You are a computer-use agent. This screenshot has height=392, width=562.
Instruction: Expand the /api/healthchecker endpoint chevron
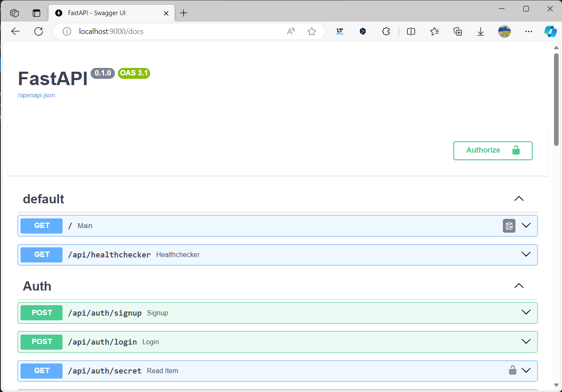526,254
